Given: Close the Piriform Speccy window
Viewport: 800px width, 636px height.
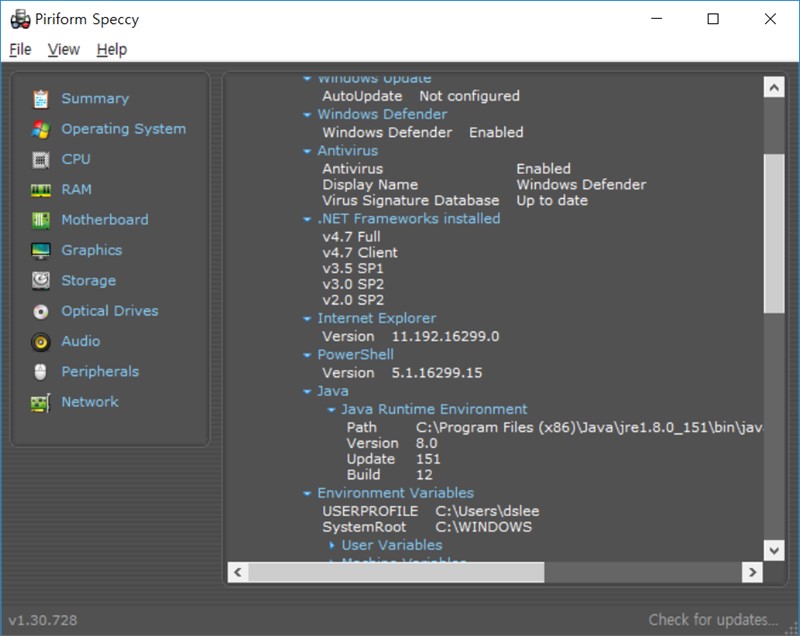Looking at the screenshot, I should click(770, 19).
